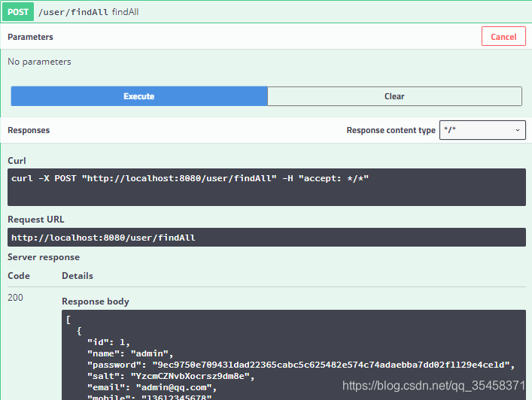Click the Responses section heading
Image resolution: width=532 pixels, height=400 pixels.
point(29,130)
